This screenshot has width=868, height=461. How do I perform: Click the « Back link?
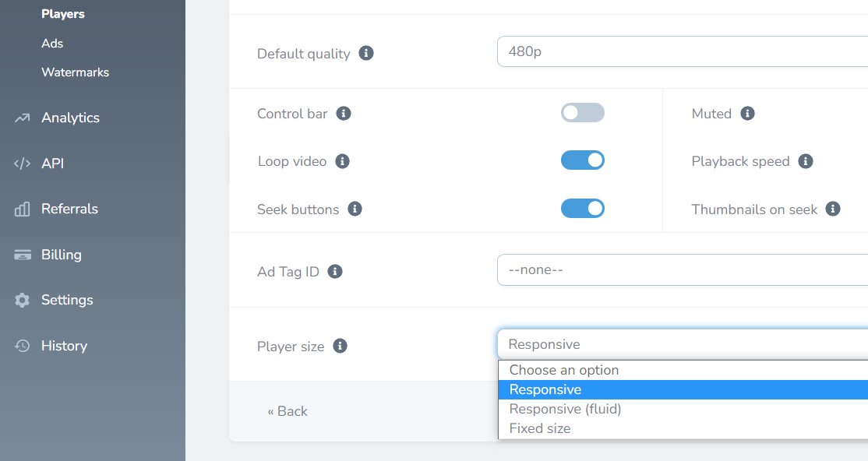click(288, 411)
